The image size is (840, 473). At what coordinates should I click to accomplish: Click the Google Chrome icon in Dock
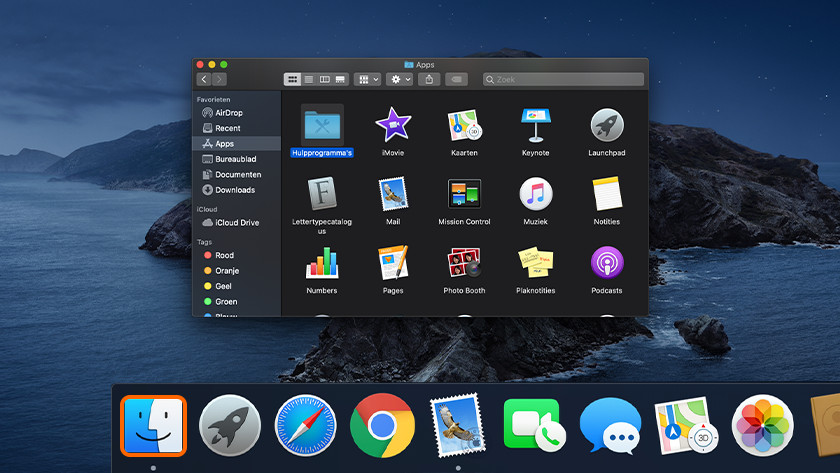382,425
